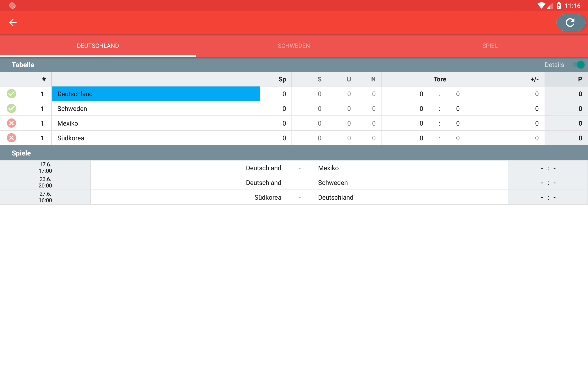
Task: Select Südkorea in the table
Action: click(294, 138)
